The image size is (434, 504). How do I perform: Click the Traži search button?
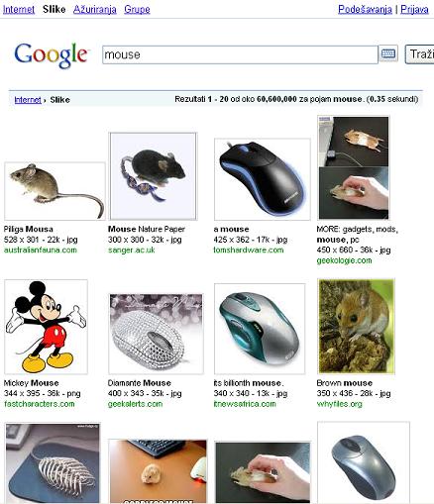point(420,54)
